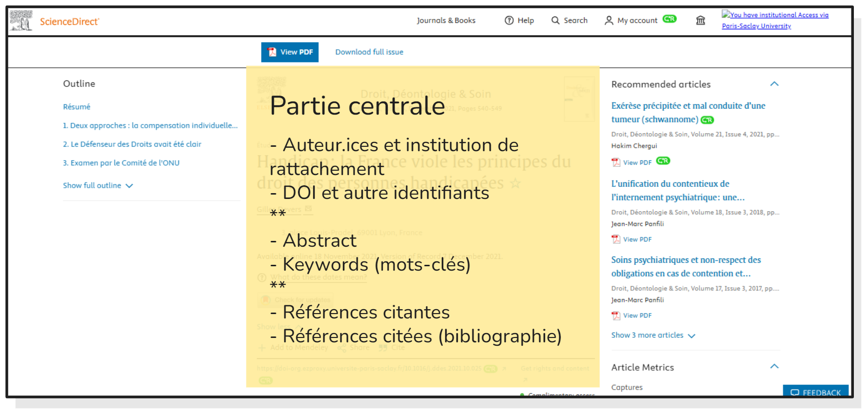Click the Elsevier tree logo
868x415 pixels.
(21, 20)
